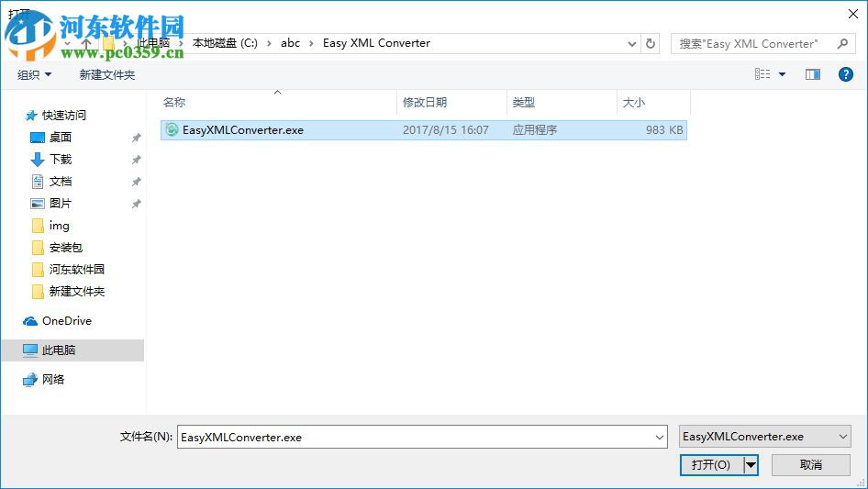
Task: Toggle the preview pane icon
Action: click(x=813, y=74)
